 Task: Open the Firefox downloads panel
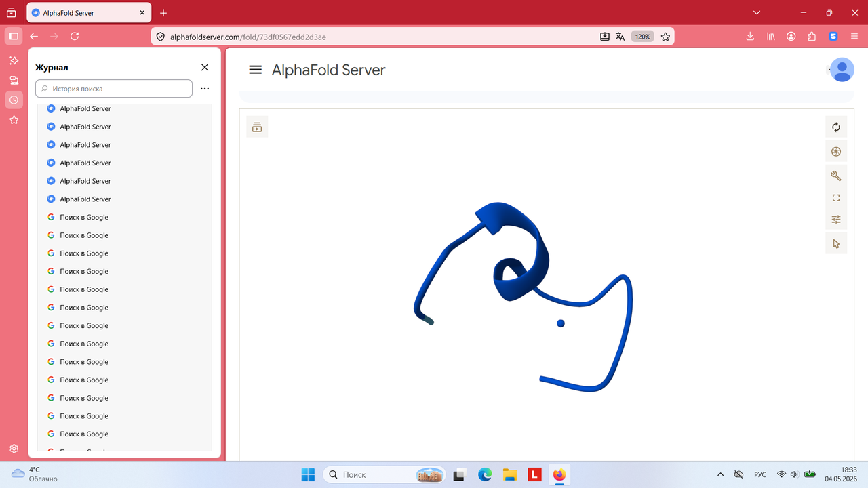click(x=750, y=37)
